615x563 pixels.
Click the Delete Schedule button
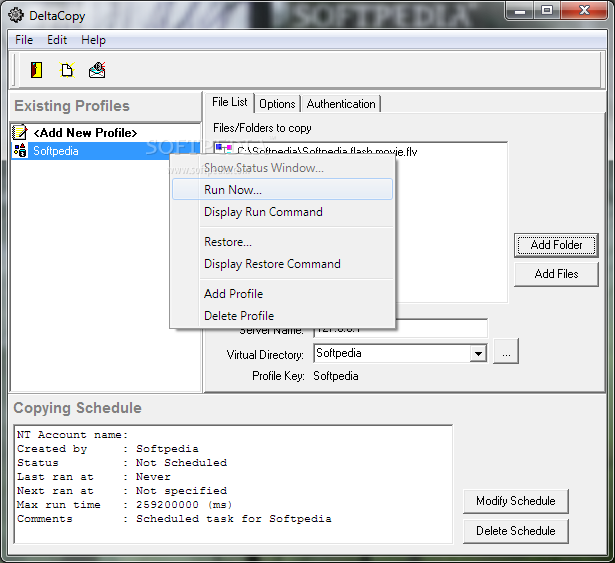tap(516, 531)
